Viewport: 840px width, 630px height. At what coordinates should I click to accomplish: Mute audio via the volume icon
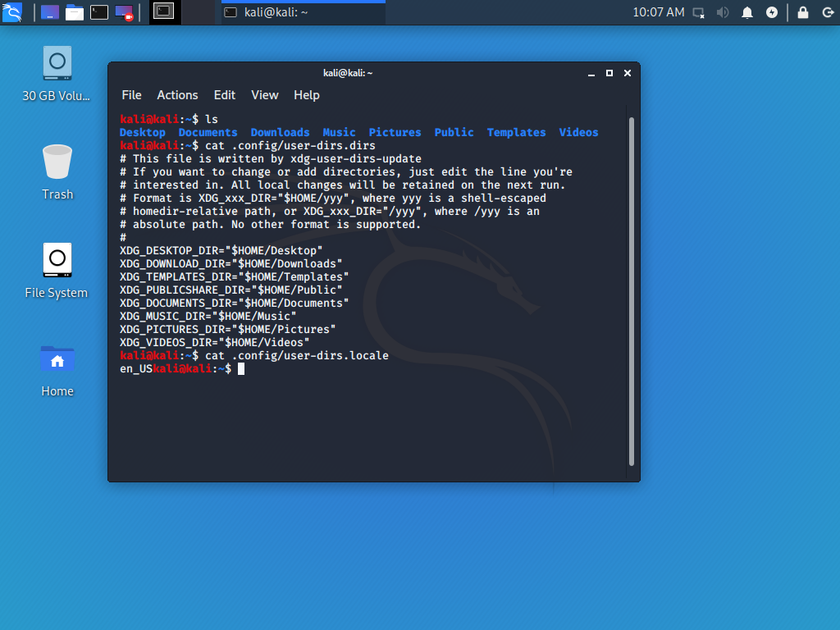click(x=724, y=12)
